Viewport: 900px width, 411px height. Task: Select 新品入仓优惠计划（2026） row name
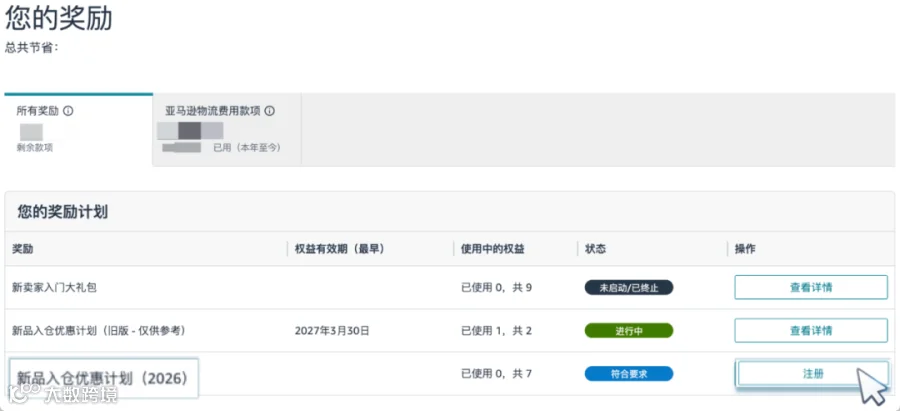point(103,378)
